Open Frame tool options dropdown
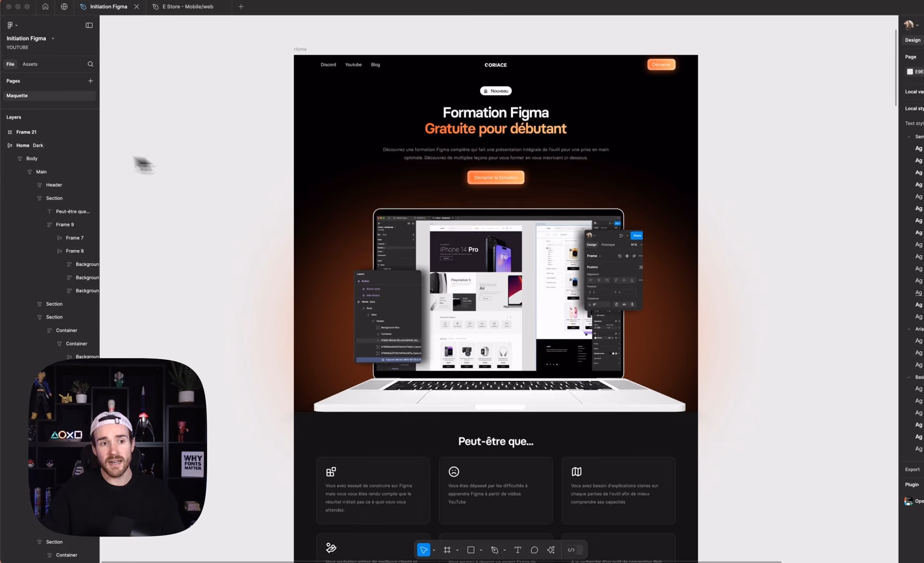This screenshot has height=563, width=924. 458,550
